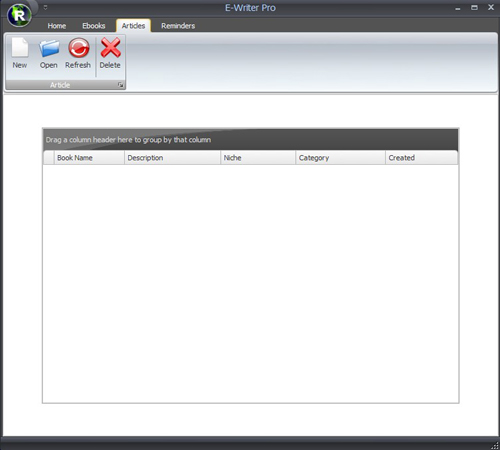Image resolution: width=500 pixels, height=450 pixels.
Task: Switch to the Ebooks tab
Action: pos(94,26)
